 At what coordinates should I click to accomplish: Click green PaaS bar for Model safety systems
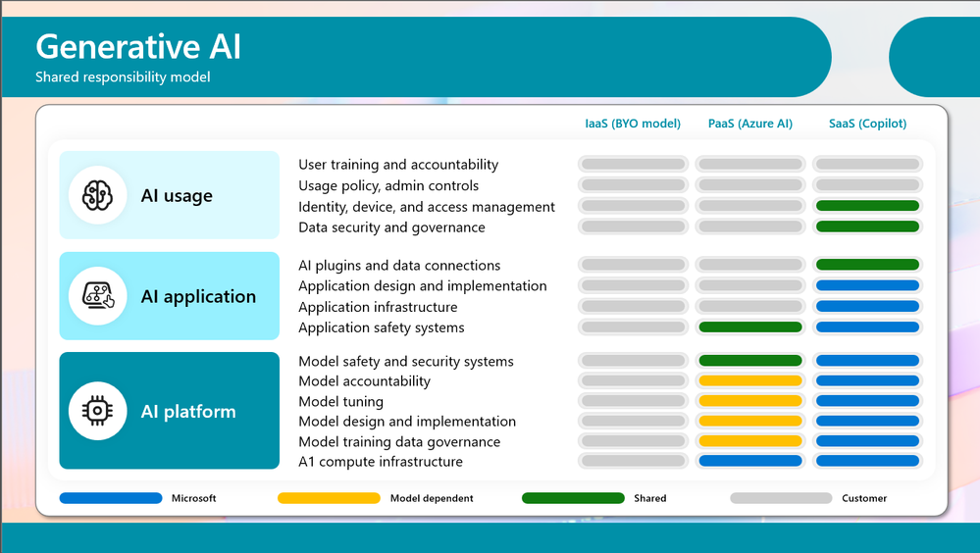[x=750, y=361]
